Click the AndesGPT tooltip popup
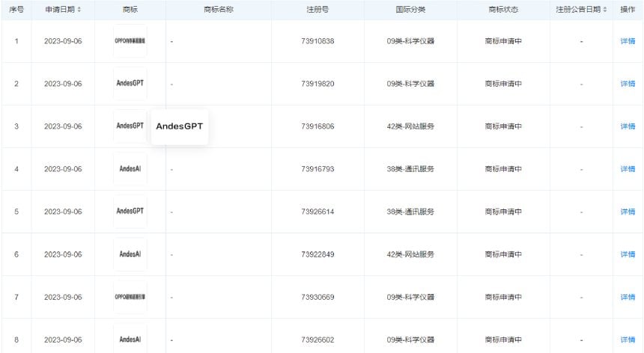 [180, 126]
